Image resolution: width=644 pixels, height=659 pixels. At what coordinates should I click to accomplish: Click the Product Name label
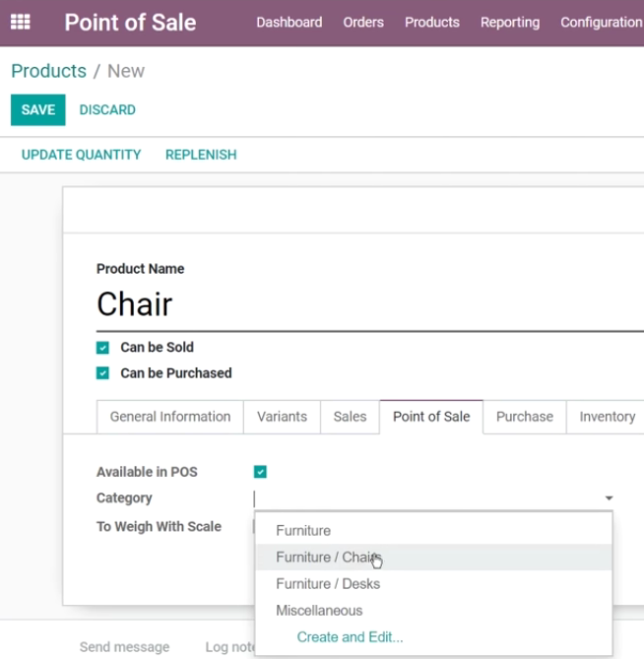140,269
